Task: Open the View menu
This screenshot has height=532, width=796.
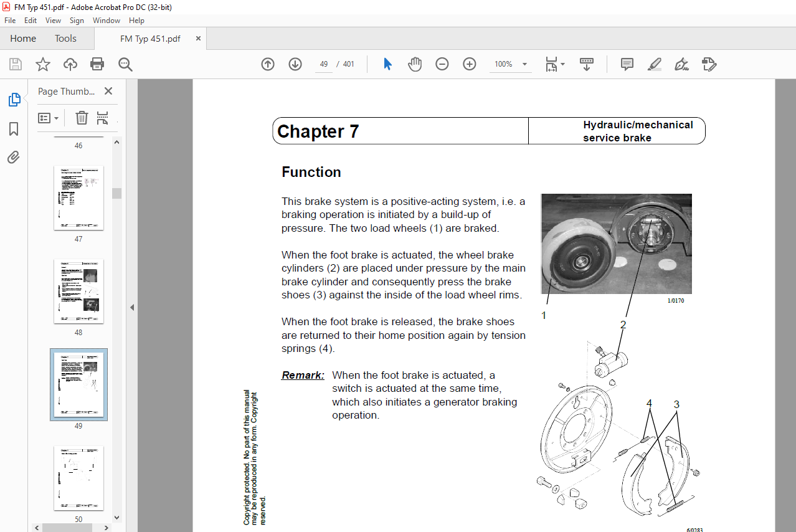Action: 54,21
